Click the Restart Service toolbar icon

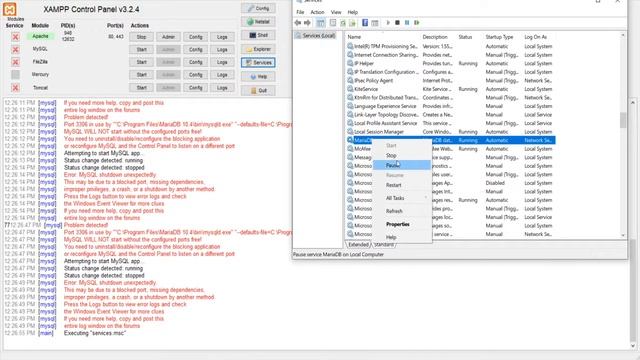pyautogui.click(x=417, y=23)
